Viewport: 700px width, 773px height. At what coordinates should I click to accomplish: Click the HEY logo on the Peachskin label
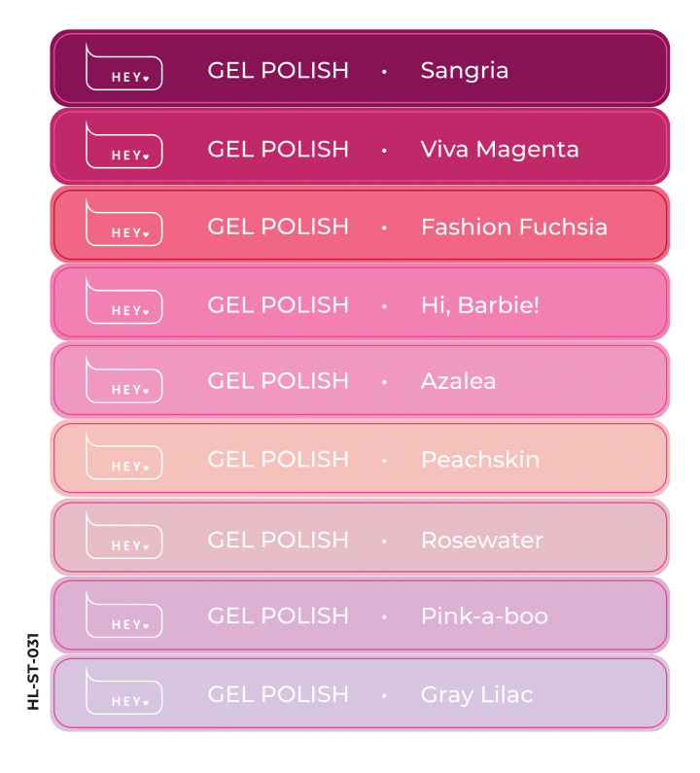point(123,456)
